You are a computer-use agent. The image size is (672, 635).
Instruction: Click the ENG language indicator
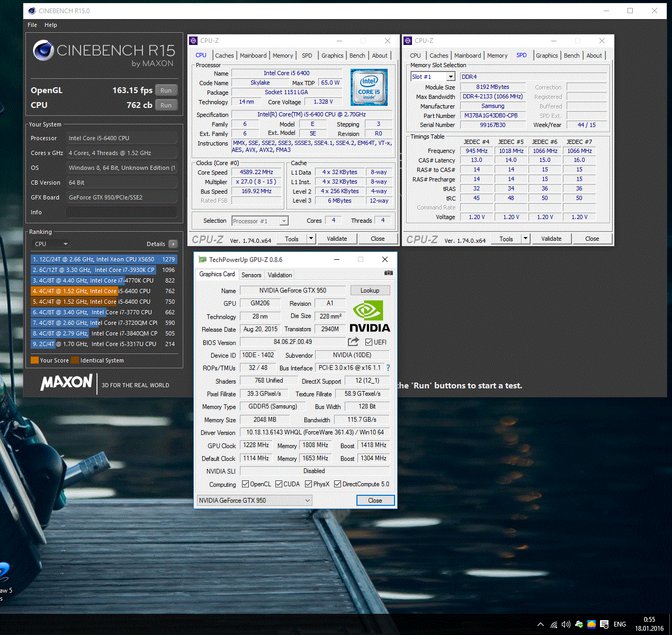(620, 624)
